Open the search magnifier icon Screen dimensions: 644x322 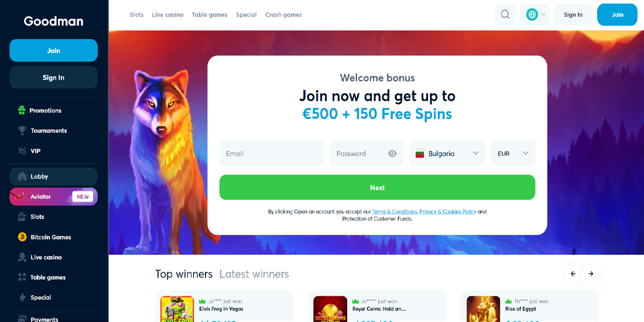(x=505, y=15)
